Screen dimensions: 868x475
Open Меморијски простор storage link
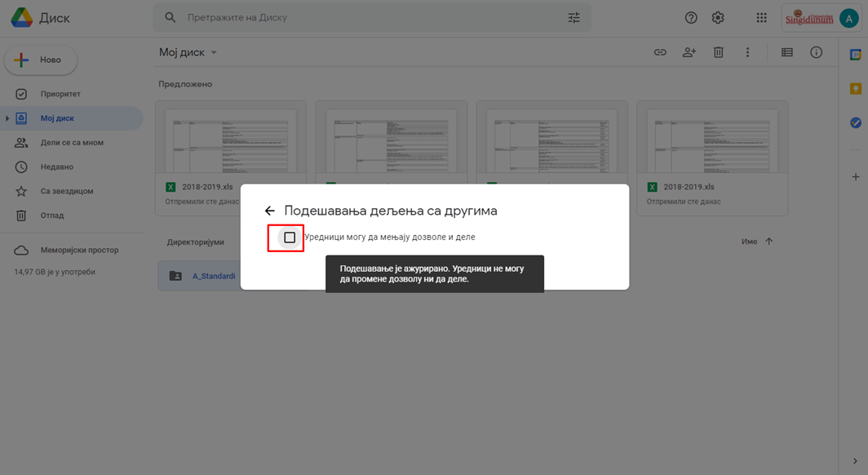[x=79, y=251]
